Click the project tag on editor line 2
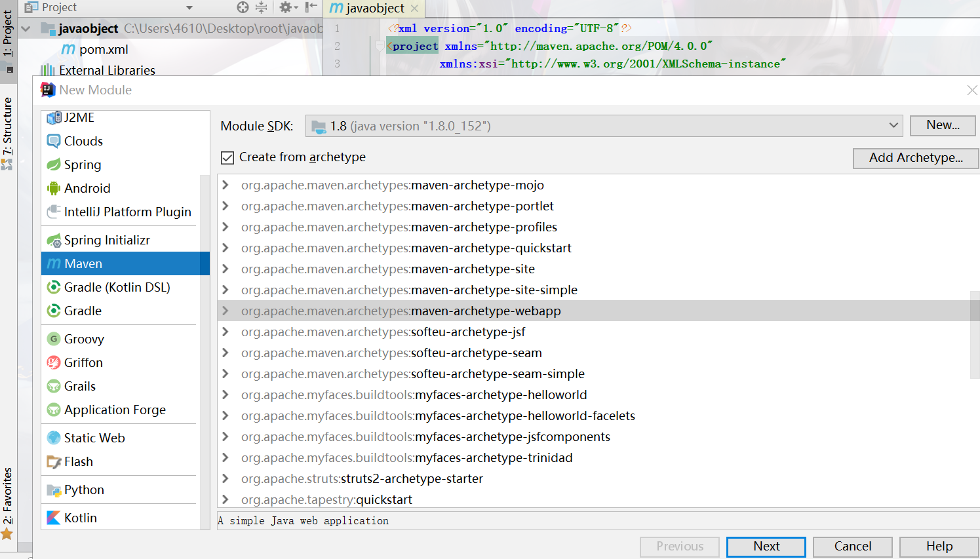Image resolution: width=980 pixels, height=559 pixels. (x=415, y=46)
